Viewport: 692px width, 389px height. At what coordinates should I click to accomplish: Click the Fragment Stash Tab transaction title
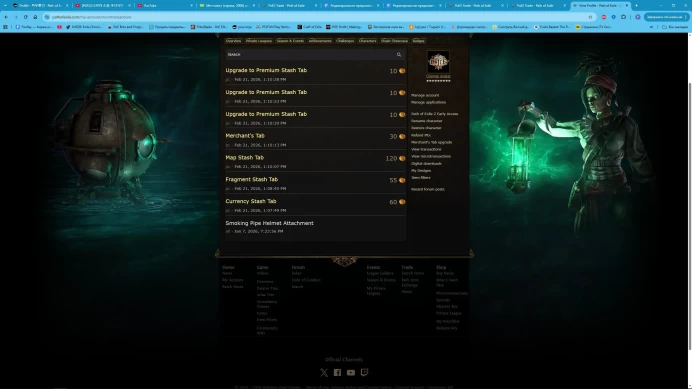click(x=252, y=180)
